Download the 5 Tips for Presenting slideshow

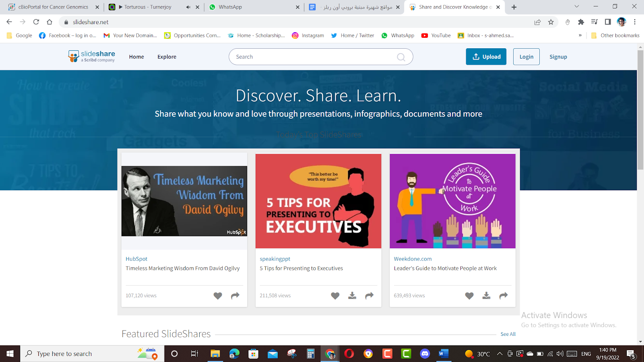tap(352, 296)
